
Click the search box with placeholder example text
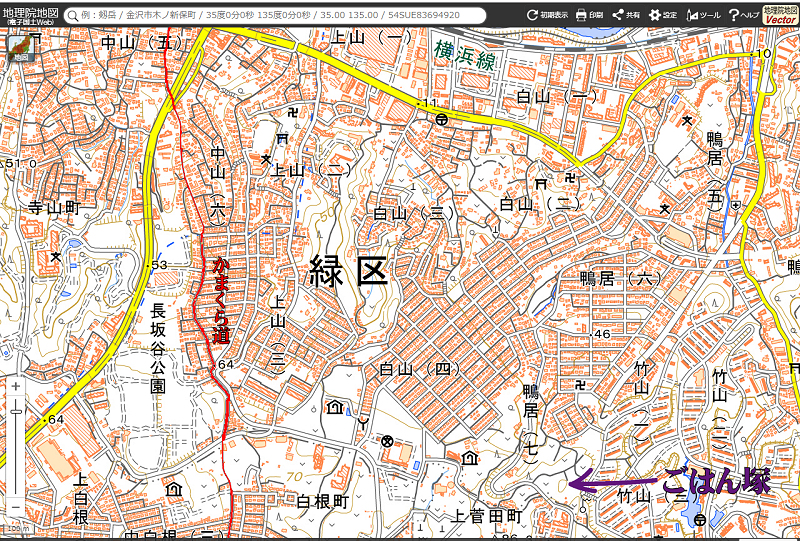(x=275, y=15)
